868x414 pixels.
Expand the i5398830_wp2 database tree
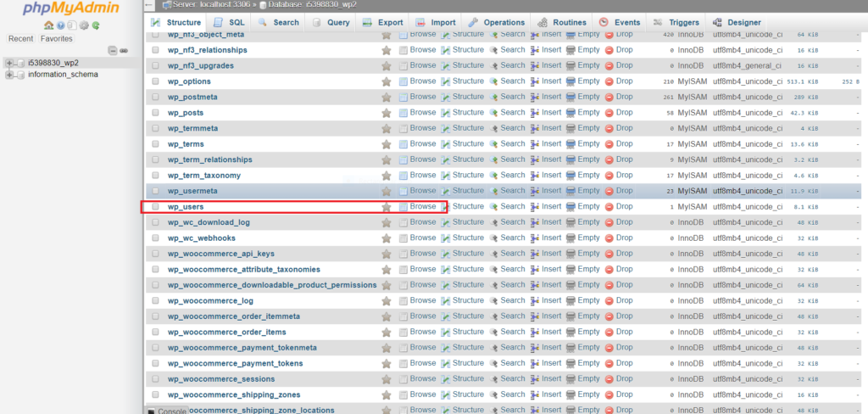click(x=9, y=63)
